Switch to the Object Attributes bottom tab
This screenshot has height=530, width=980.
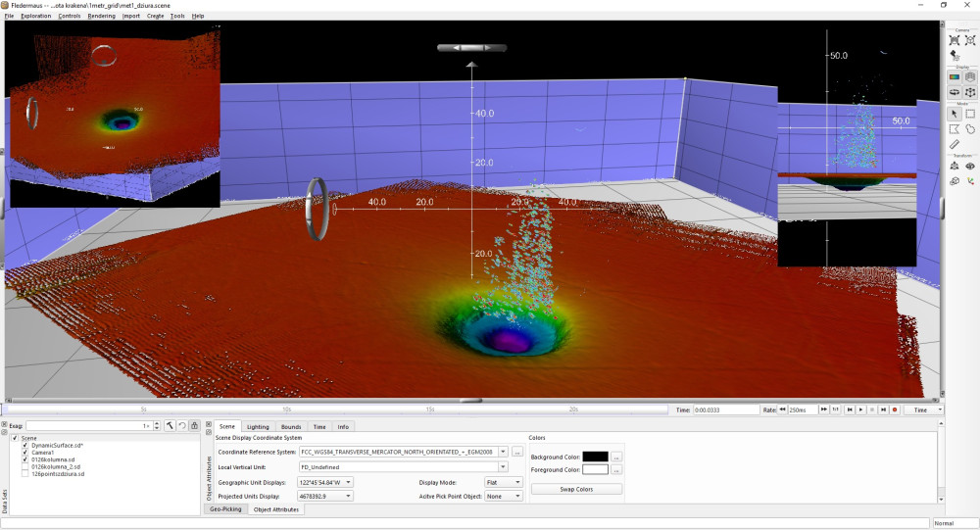[x=274, y=509]
